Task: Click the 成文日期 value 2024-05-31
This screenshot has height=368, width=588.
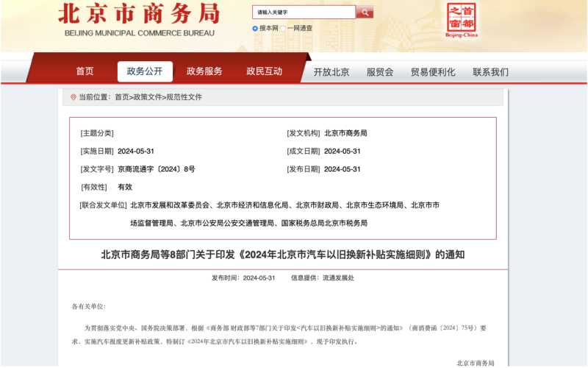Action: 342,152
